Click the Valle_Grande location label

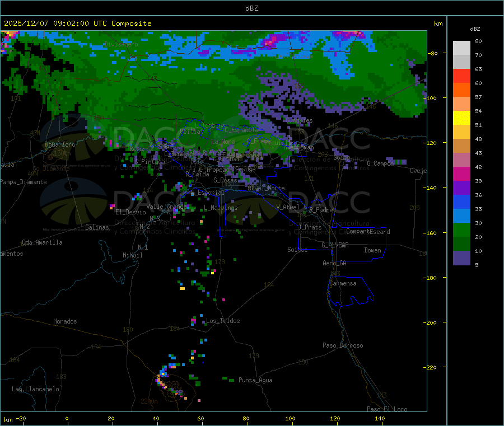pyautogui.click(x=166, y=207)
